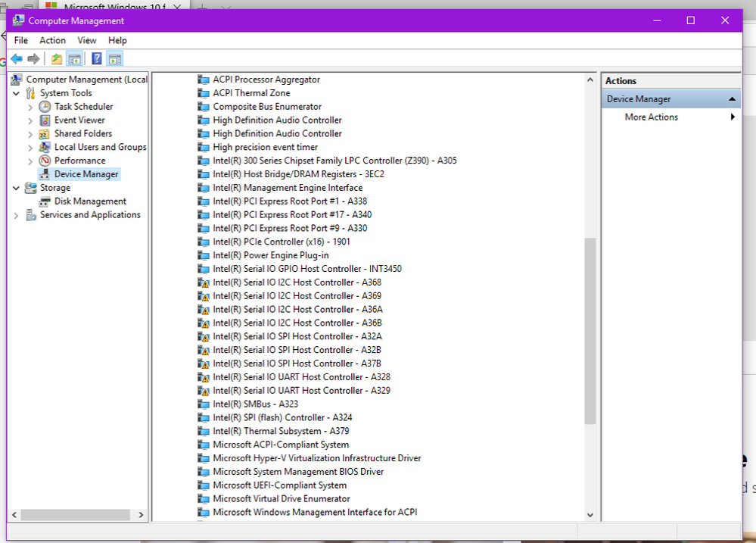Click warning icon of SPI Host Controller A32A
This screenshot has height=543, width=756.
pos(204,337)
